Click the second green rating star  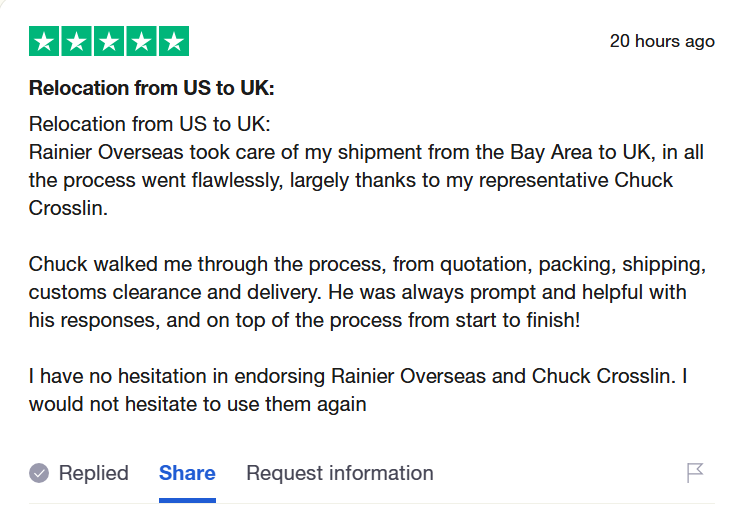coord(77,41)
